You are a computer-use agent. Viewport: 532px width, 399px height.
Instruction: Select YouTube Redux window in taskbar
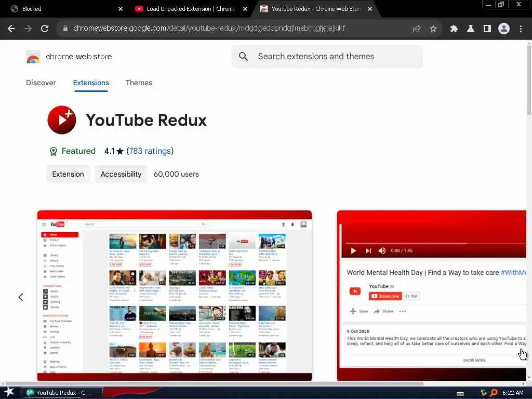tap(62, 393)
